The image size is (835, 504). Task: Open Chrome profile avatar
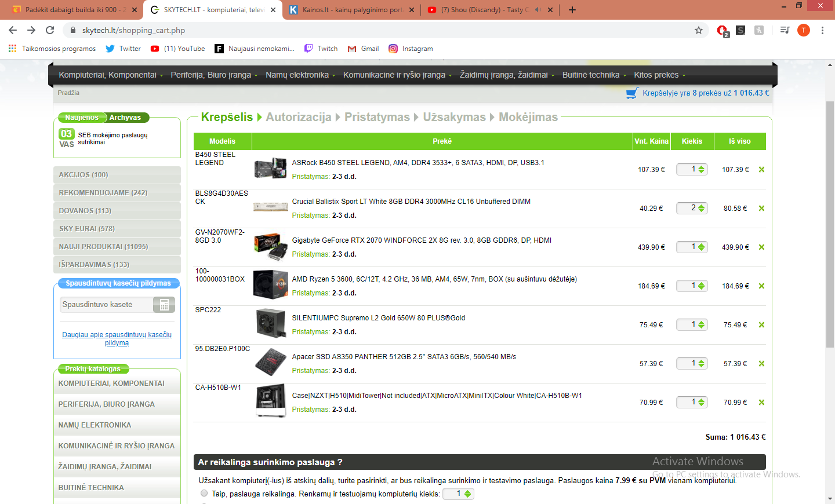click(803, 30)
